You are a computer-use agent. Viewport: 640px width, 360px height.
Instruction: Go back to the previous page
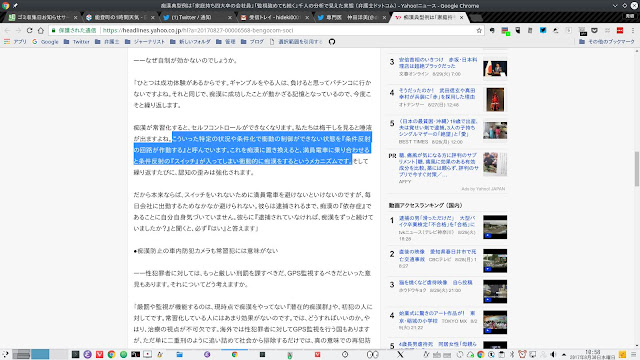click(x=7, y=30)
